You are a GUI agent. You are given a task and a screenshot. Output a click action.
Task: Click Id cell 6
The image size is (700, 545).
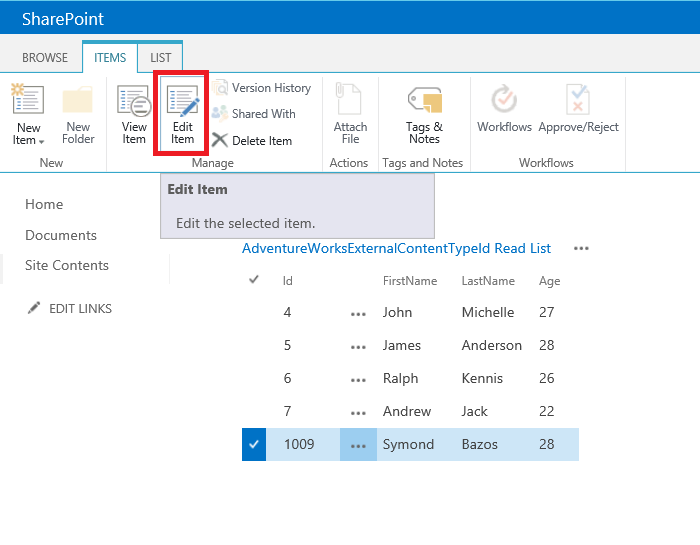(287, 378)
